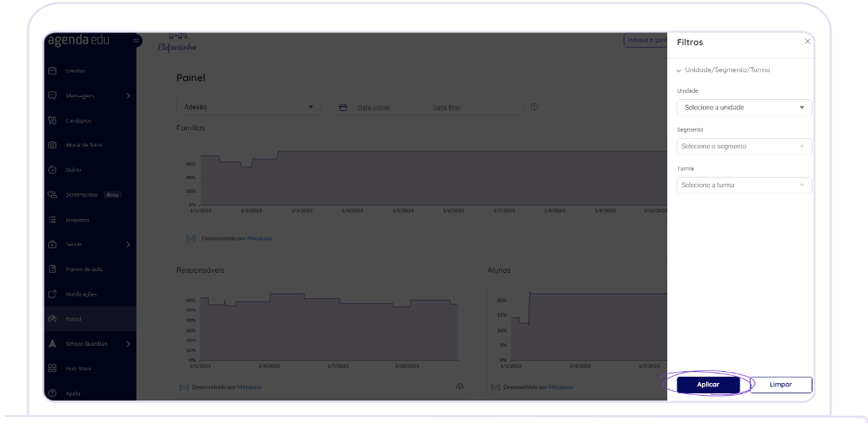Click the download icon under Responsáveis chart
This screenshot has height=433, width=868.
point(459,386)
